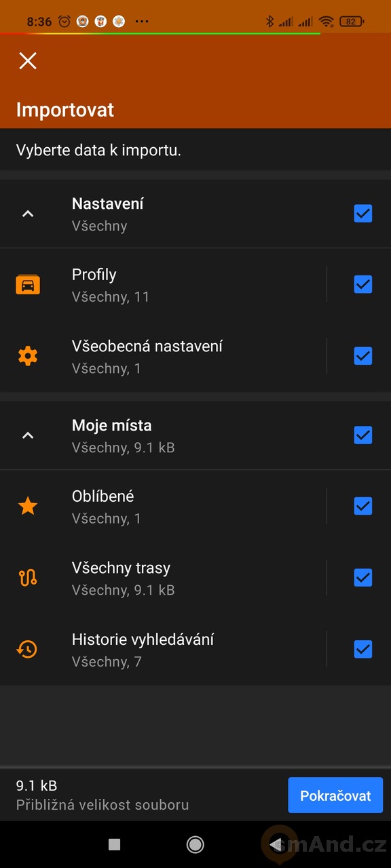
Task: Toggle the Historie vyhledávání checkbox
Action: (363, 650)
